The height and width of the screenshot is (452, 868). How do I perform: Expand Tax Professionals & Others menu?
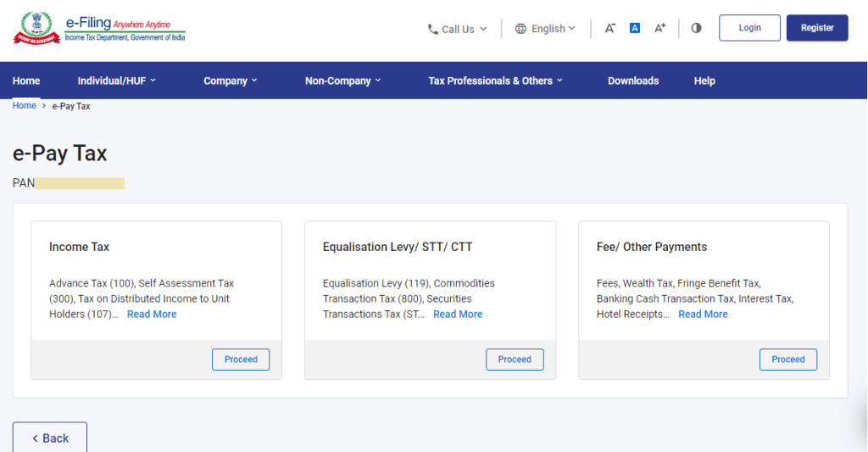click(495, 81)
